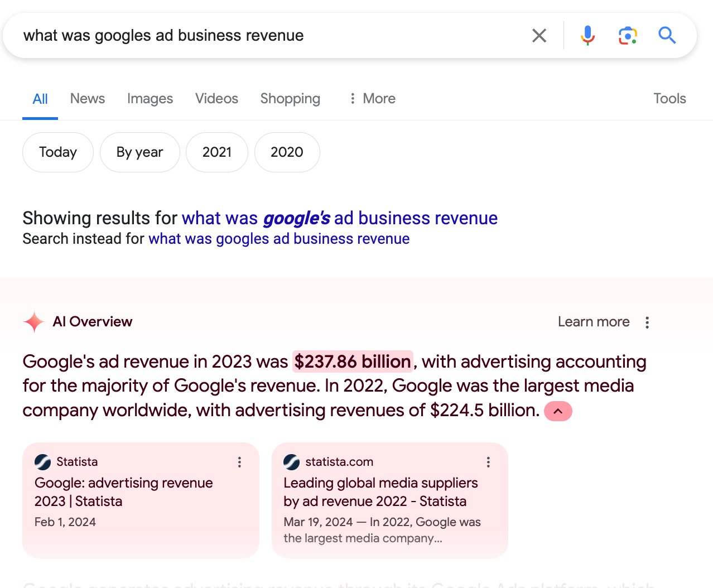713x588 pixels.
Task: Open corrected query "google's ad business revenue" link
Action: pyautogui.click(x=340, y=218)
